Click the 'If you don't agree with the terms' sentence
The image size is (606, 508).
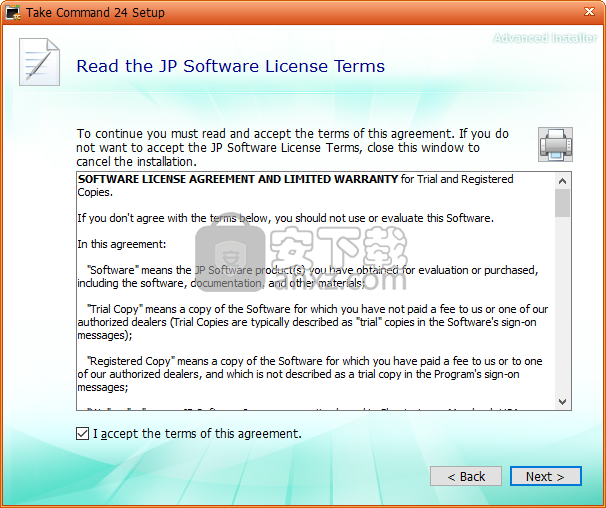coord(285,218)
